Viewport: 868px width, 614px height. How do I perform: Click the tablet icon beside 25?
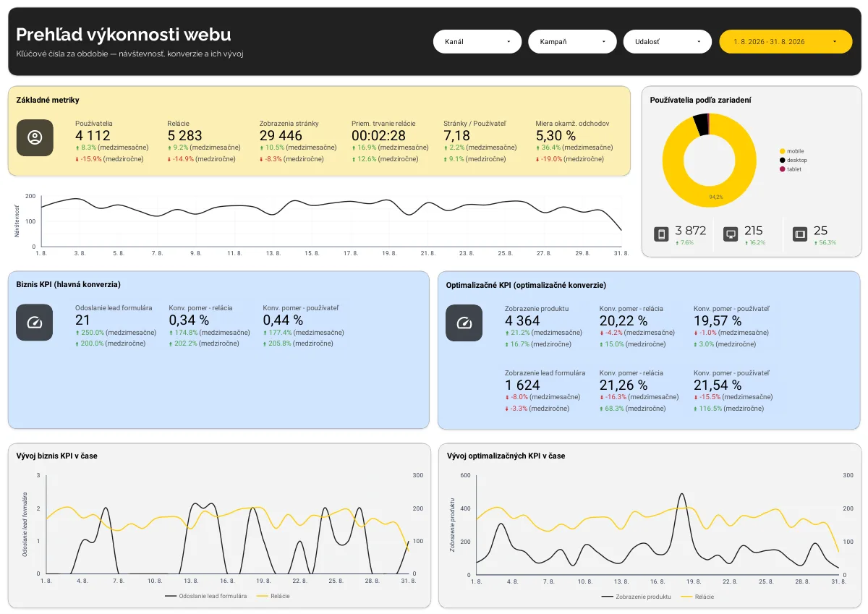tap(800, 234)
